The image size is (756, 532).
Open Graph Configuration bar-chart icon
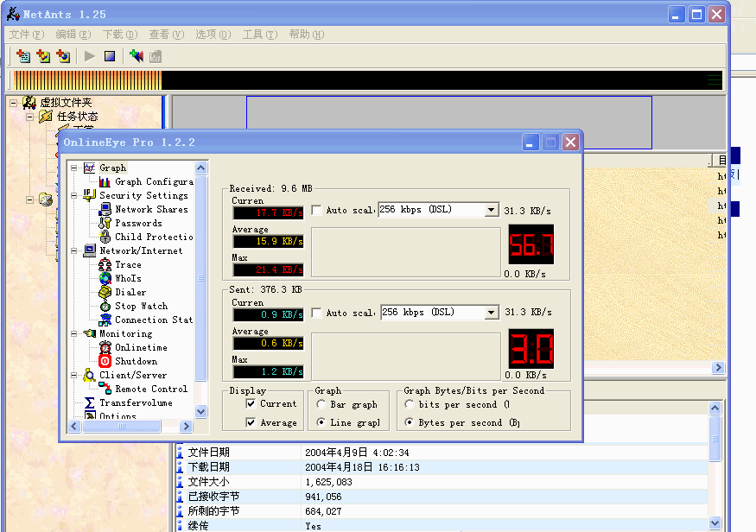(x=105, y=181)
